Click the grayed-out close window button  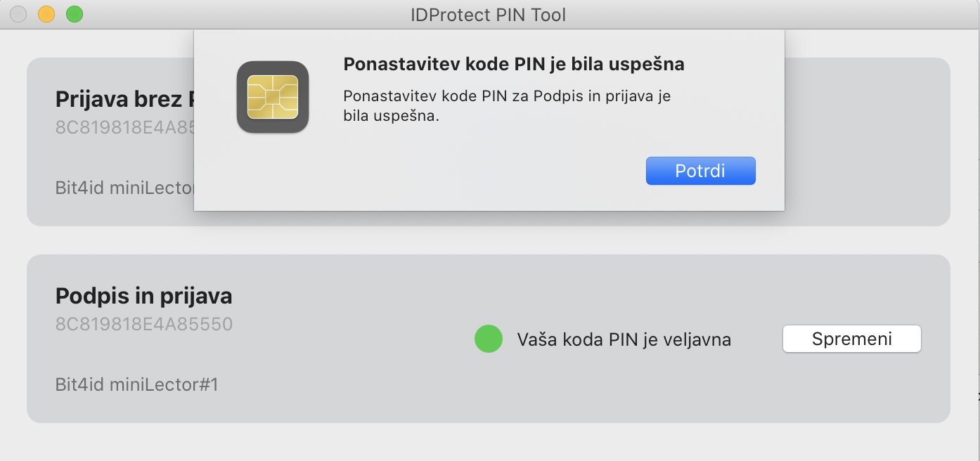pos(18,14)
